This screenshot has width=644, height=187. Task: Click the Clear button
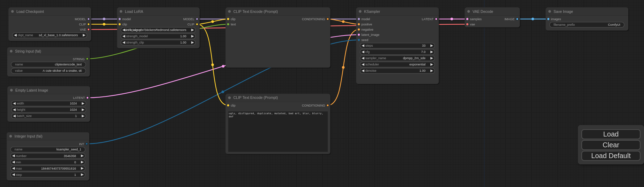point(611,145)
